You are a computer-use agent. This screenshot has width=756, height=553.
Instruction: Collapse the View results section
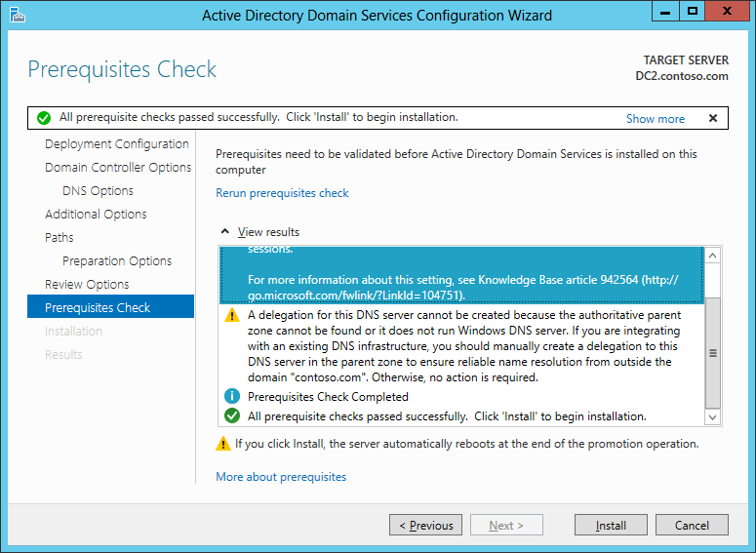225,232
